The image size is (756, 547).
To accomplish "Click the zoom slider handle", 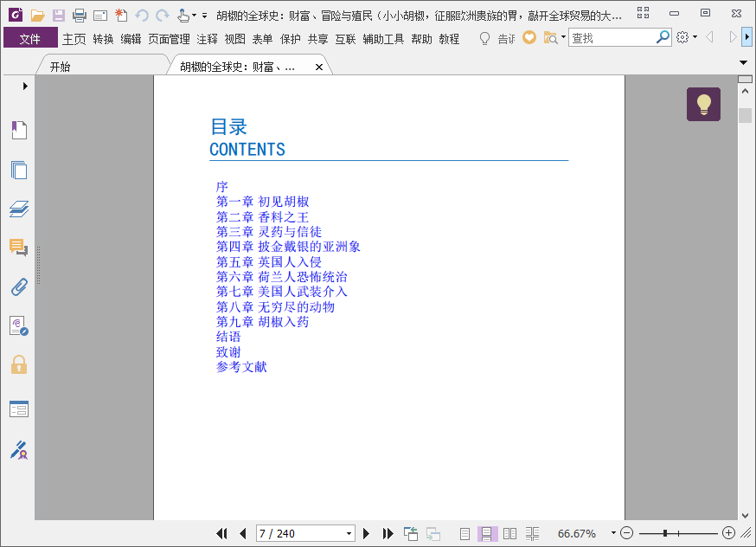I will click(x=665, y=533).
